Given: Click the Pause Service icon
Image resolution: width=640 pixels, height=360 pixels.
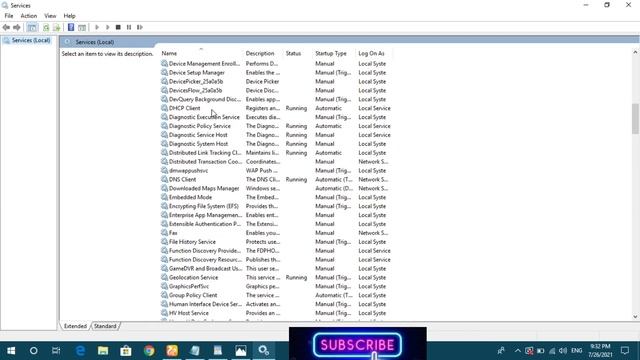Looking at the screenshot, I should click(129, 27).
